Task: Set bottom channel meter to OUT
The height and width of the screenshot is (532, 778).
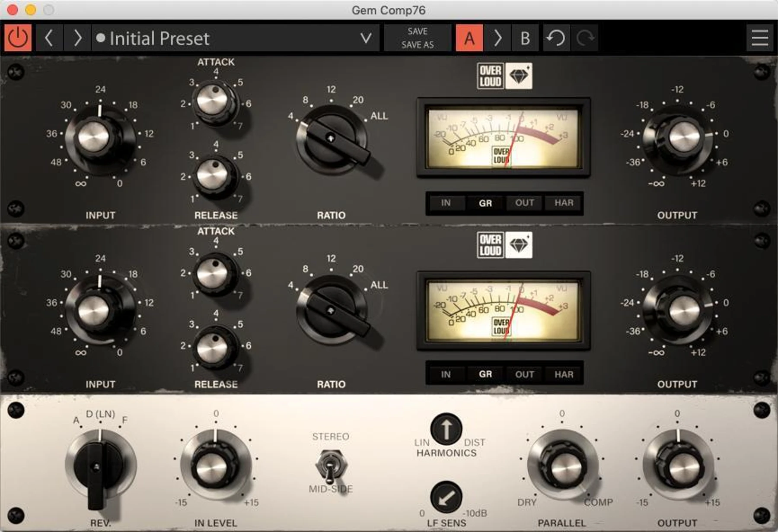Action: [524, 374]
